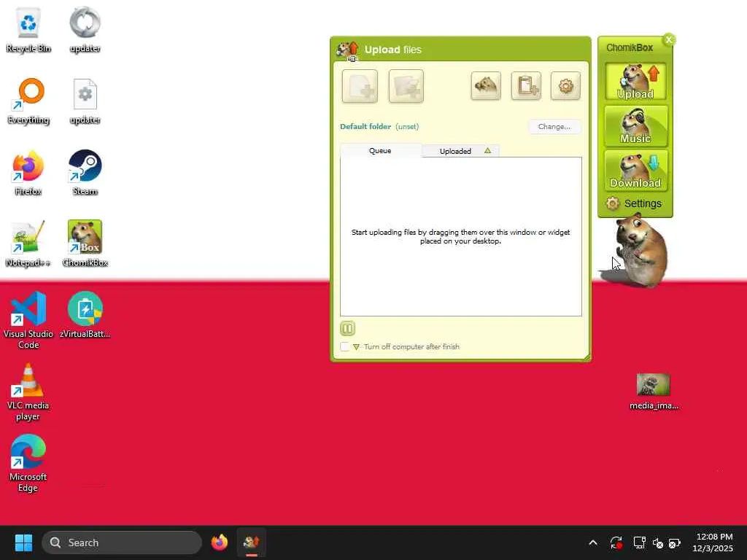Select the ChomikBox desktop shortcut
The width and height of the screenshot is (747, 560).
click(x=85, y=244)
